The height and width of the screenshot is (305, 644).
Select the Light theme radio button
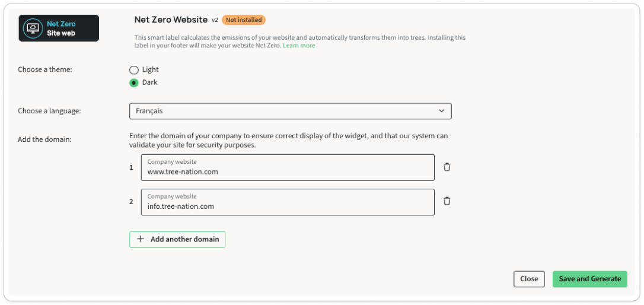pyautogui.click(x=134, y=70)
